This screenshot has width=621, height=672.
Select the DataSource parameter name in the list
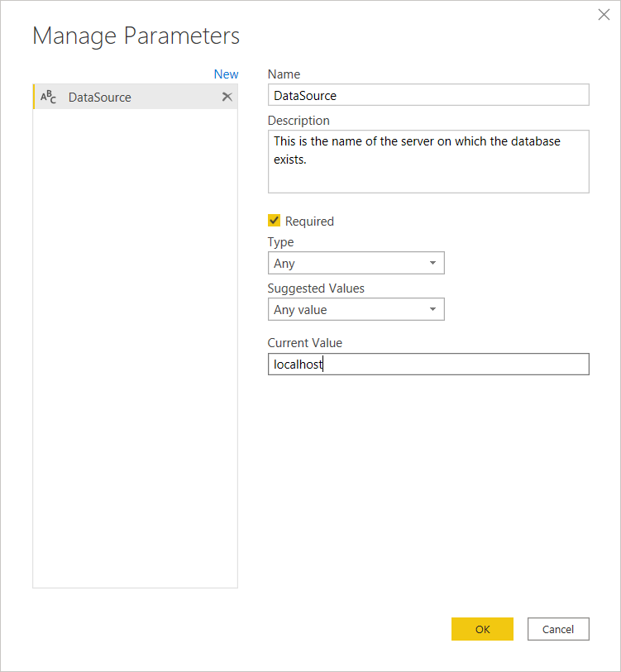100,97
